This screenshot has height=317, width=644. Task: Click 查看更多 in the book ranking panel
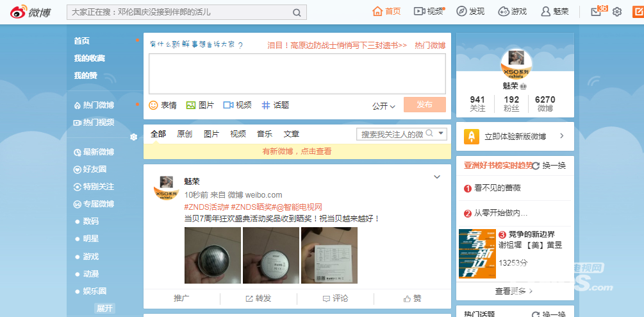[x=514, y=291]
